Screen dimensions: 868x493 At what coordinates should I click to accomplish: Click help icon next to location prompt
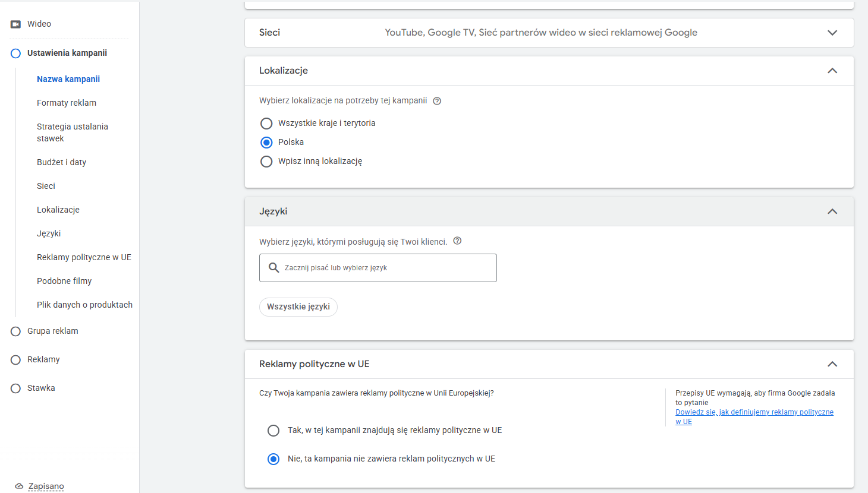[437, 101]
